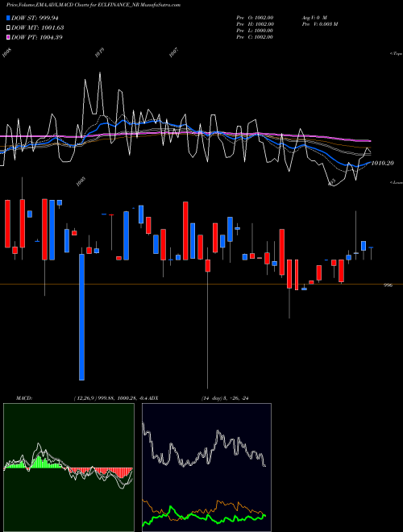Click the '<-Lows' marker label
Viewport: 403px width, 532px height.
397,182
